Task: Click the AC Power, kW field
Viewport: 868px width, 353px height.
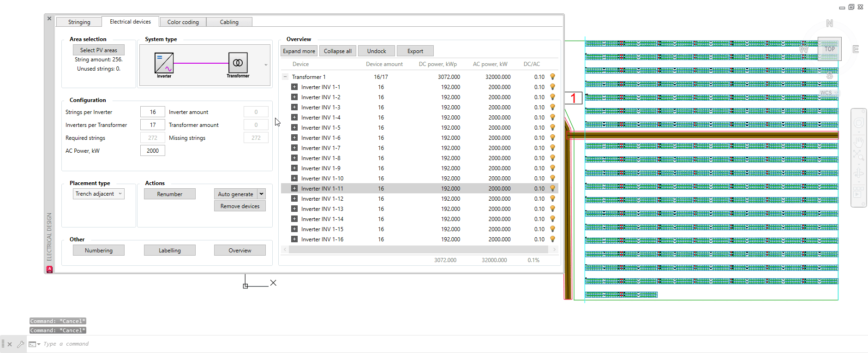Action: pyautogui.click(x=153, y=150)
